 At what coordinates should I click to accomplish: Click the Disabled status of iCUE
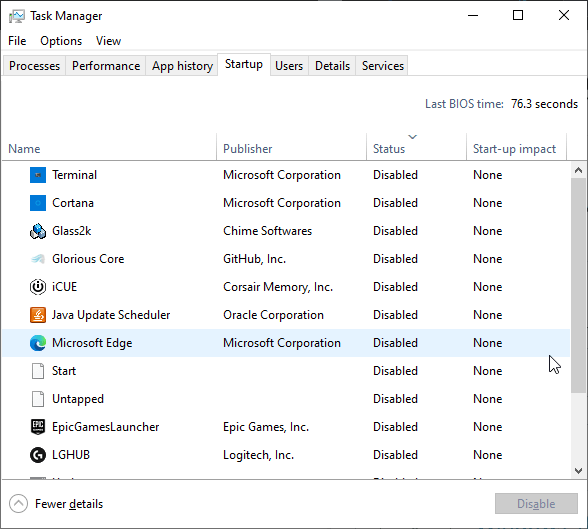point(395,287)
